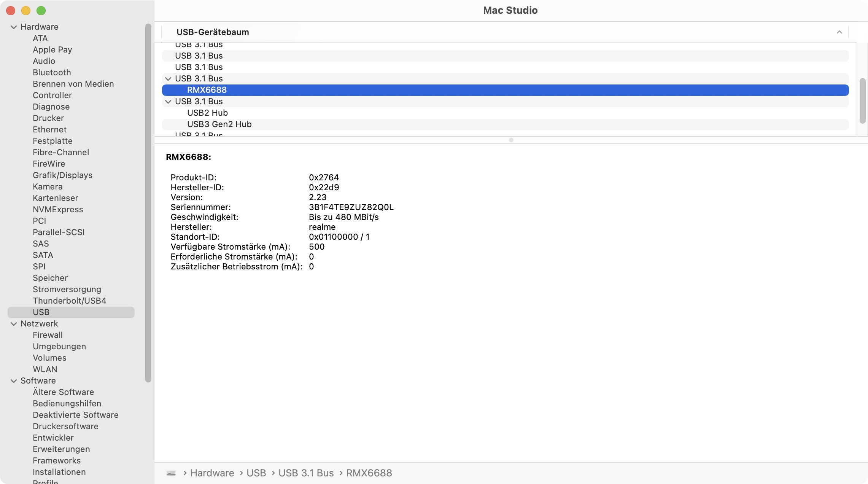
Task: Open the WLAN network entry
Action: tap(45, 369)
